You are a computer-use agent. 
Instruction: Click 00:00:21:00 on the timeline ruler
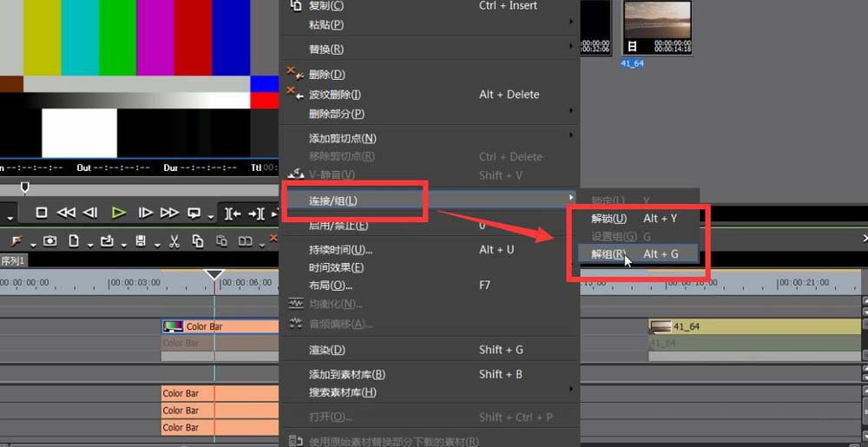point(804,282)
